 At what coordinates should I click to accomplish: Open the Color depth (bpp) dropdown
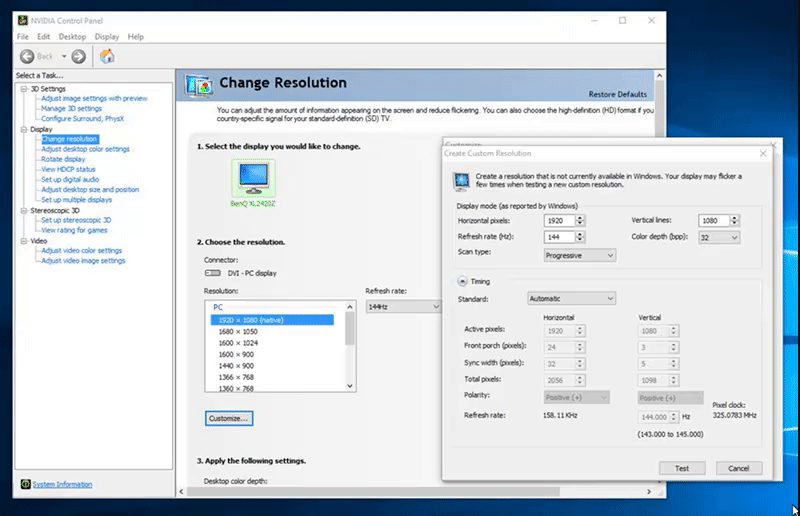[719, 237]
